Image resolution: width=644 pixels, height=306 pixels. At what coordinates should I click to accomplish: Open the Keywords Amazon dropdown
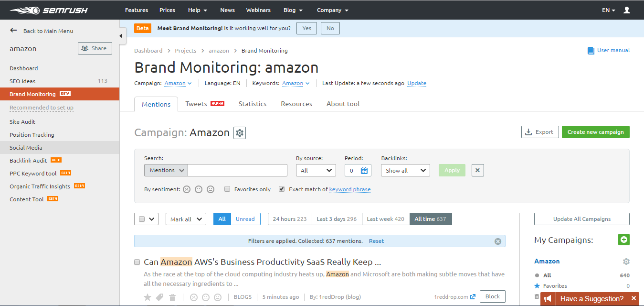(296, 83)
